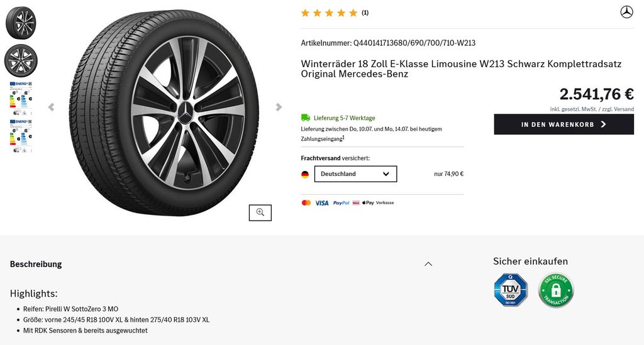
Task: Select the first wheel thumbnail image
Action: pos(21,23)
